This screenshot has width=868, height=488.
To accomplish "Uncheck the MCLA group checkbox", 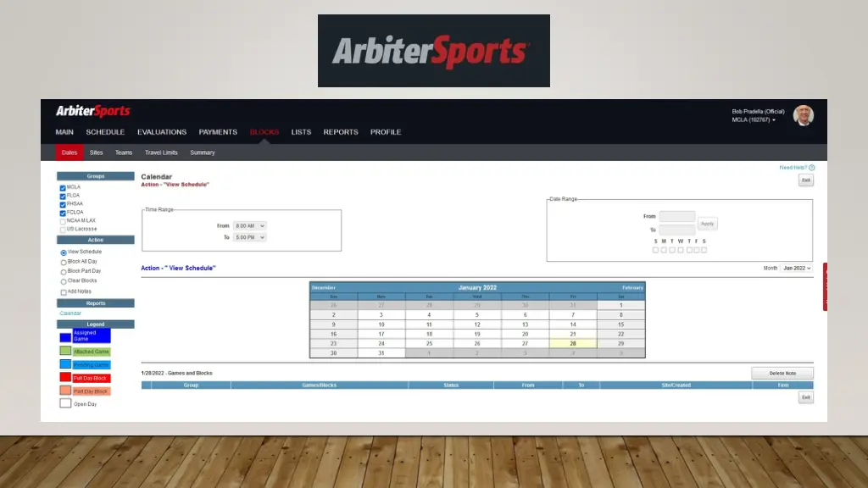I will click(63, 187).
